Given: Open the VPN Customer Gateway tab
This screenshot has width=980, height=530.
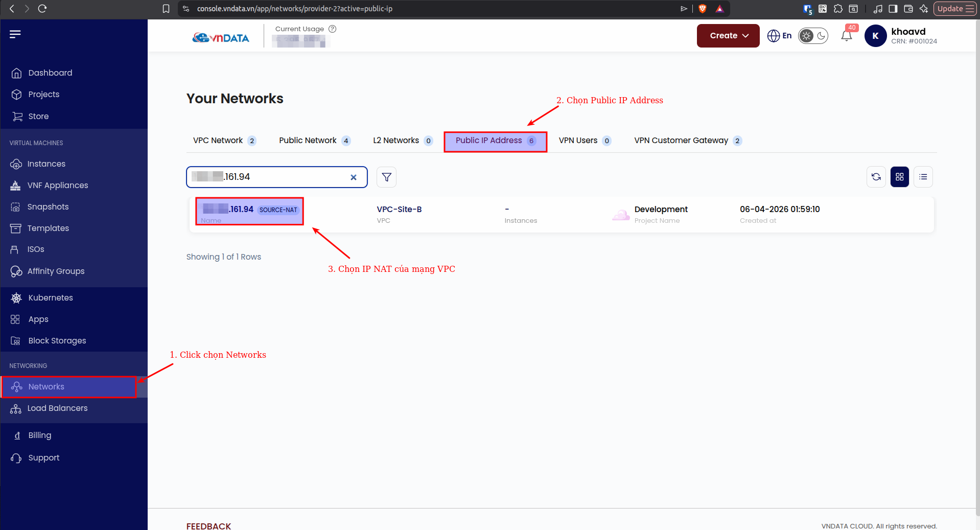Looking at the screenshot, I should click(688, 141).
